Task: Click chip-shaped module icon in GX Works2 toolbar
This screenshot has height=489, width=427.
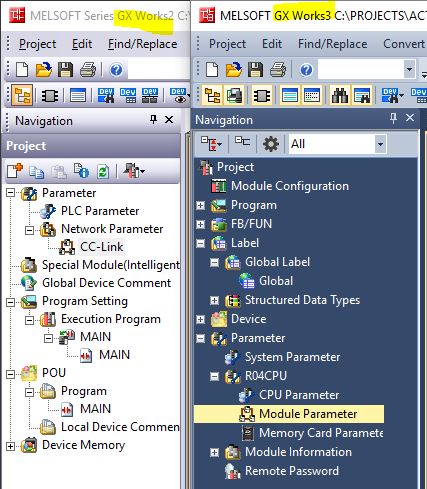Action: click(50, 96)
